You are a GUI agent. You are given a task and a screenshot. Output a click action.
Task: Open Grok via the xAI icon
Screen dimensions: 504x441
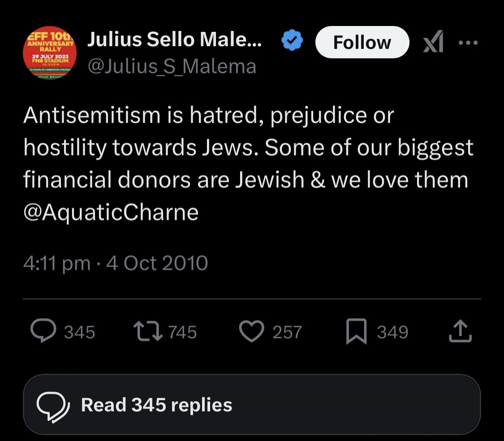(x=433, y=42)
